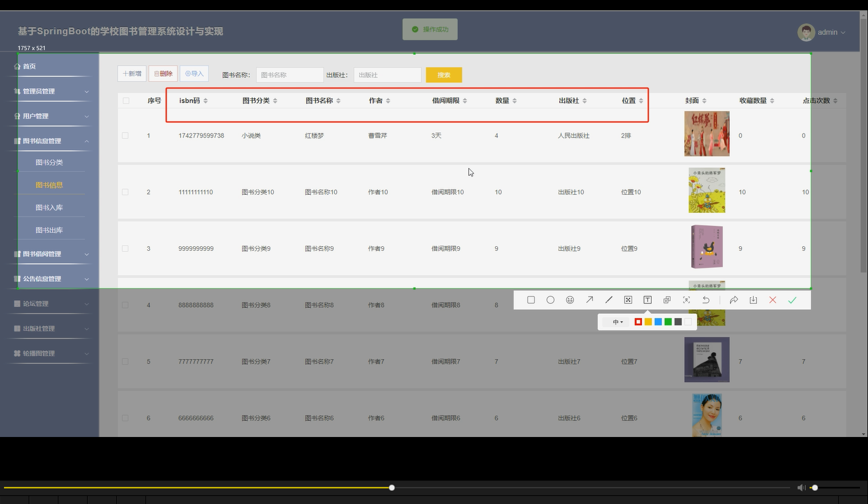This screenshot has width=868, height=504.
Task: Expand the 论坛管理 menu chevron
Action: pyautogui.click(x=87, y=304)
